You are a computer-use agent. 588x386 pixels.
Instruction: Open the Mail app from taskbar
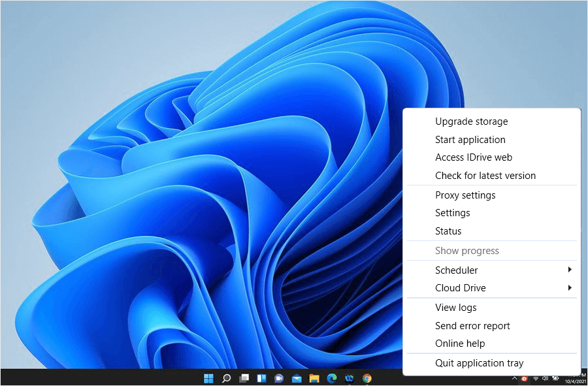(x=297, y=378)
